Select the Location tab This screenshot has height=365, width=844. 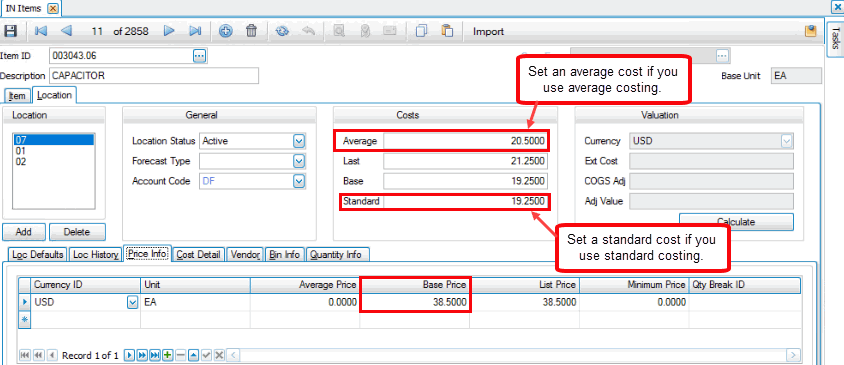54,95
